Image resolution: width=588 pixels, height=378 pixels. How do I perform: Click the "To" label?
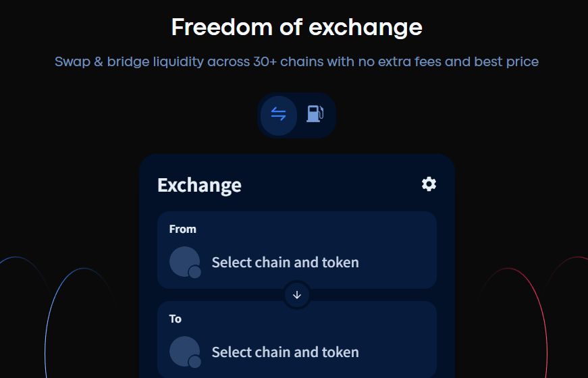(x=176, y=319)
